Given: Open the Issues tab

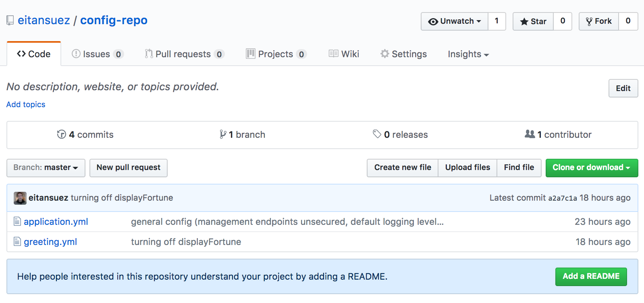Looking at the screenshot, I should [98, 54].
